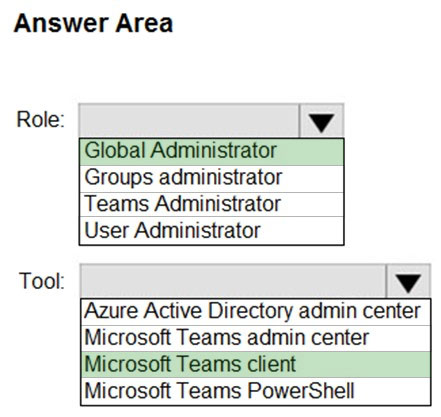Click the Role: label text

tap(40, 119)
